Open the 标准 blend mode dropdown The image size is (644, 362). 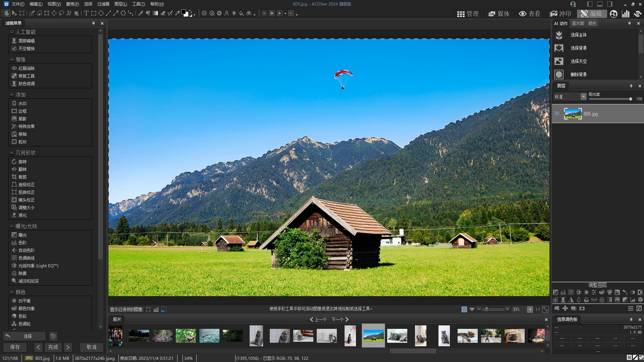pos(584,97)
